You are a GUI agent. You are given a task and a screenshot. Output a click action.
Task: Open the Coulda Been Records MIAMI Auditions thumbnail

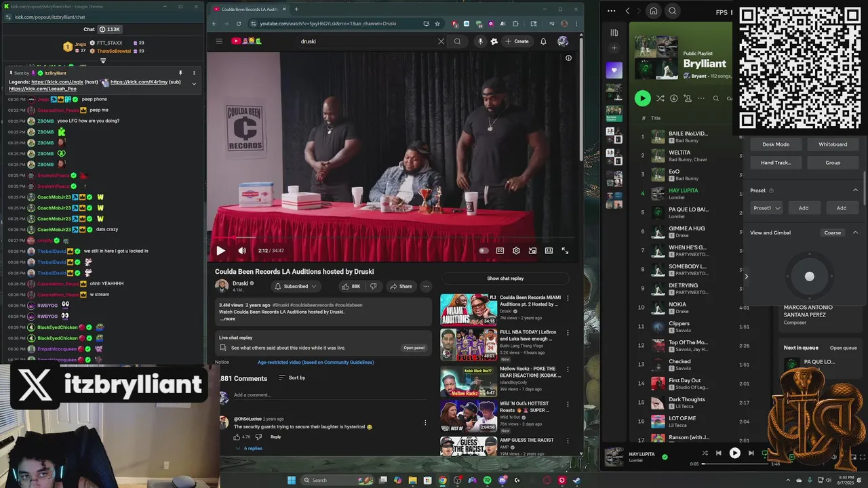(x=469, y=309)
